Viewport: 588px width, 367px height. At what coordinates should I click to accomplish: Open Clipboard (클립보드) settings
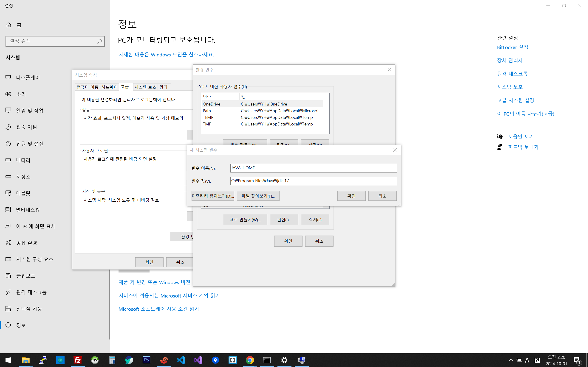coord(26,275)
